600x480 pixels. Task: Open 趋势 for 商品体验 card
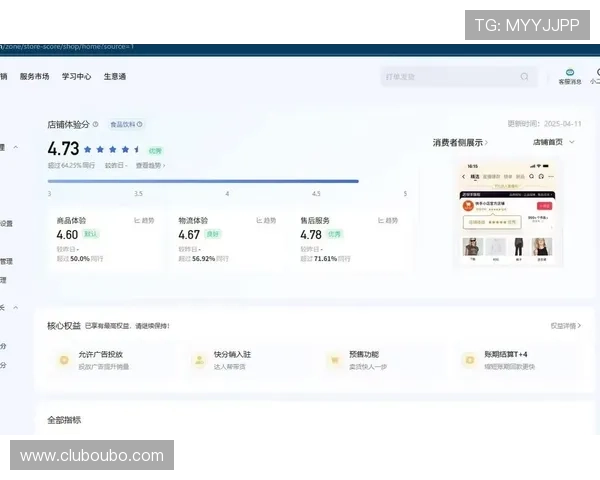144,220
